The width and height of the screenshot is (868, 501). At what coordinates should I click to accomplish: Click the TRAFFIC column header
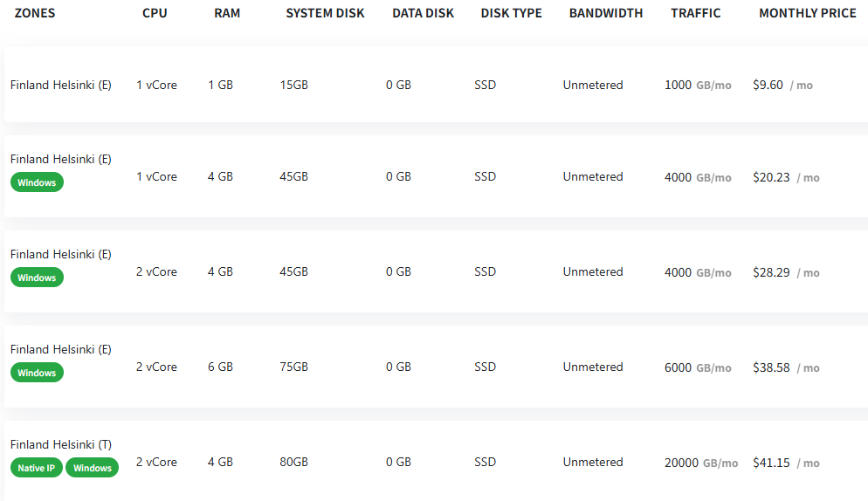[695, 13]
